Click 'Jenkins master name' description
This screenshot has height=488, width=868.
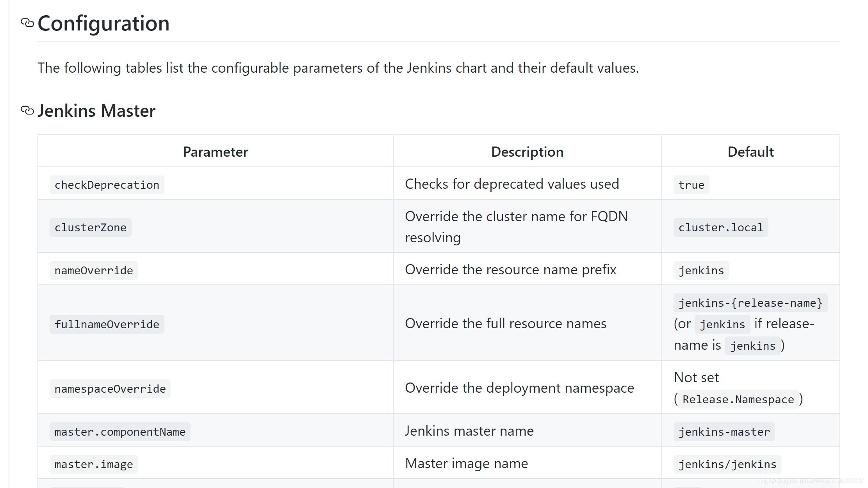coord(469,431)
